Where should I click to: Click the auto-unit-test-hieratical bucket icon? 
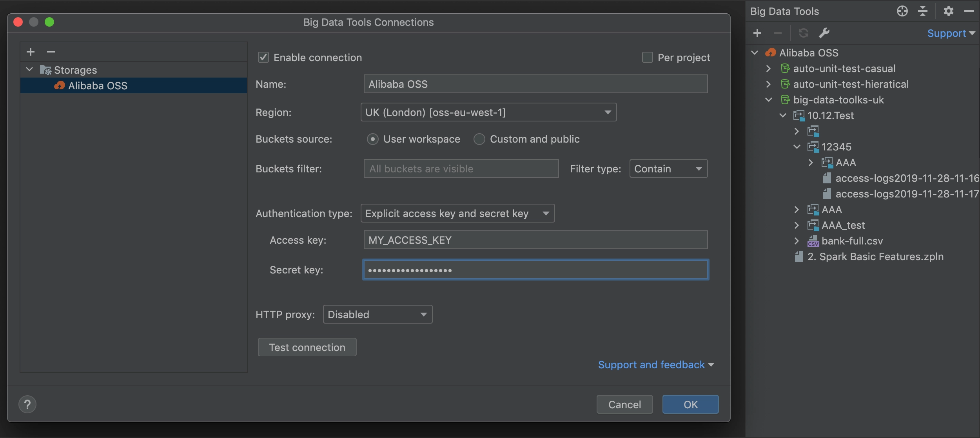click(x=785, y=84)
